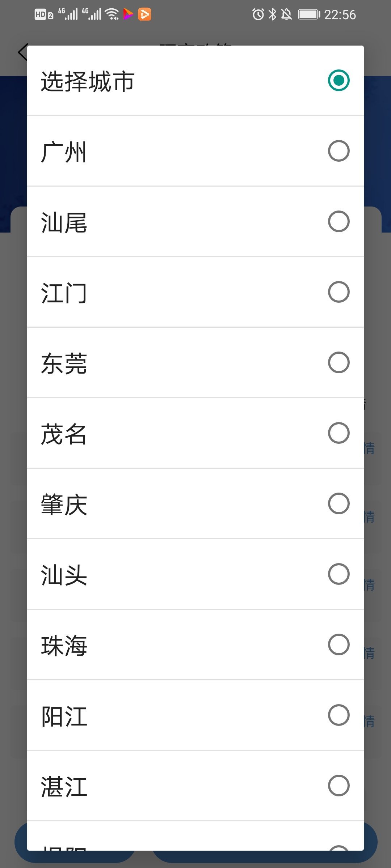Choose the 茂名 radio option
This screenshot has width=391, height=868.
click(x=339, y=433)
